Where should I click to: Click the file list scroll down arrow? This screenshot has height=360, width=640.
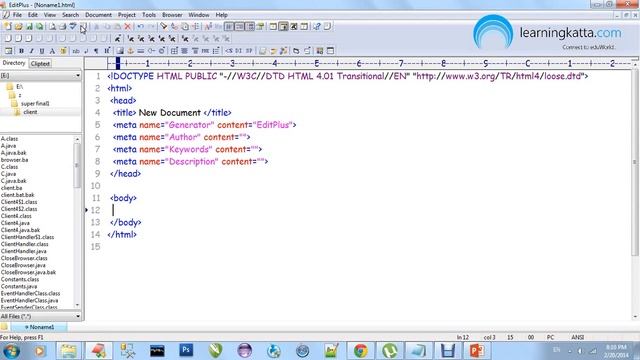(x=78, y=305)
